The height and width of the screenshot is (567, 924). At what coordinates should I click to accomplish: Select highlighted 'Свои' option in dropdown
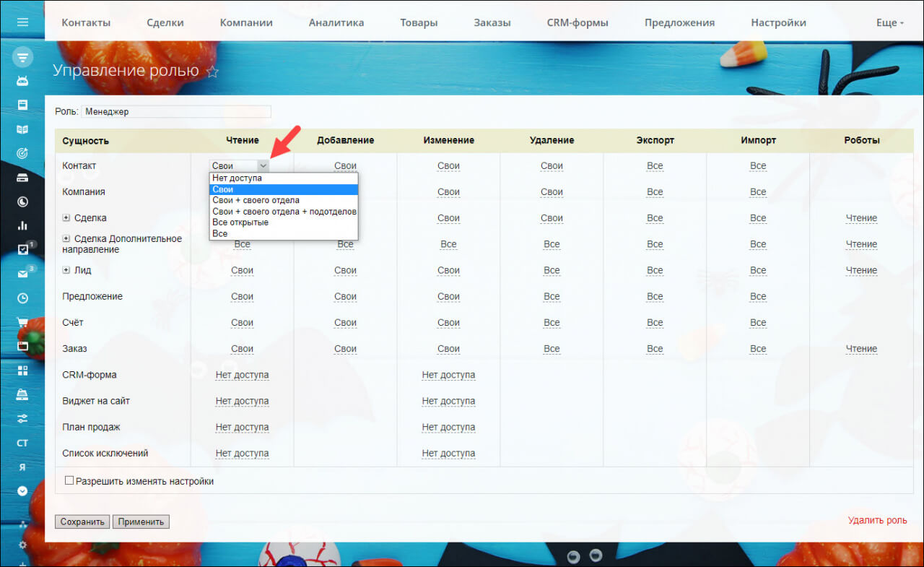[284, 189]
